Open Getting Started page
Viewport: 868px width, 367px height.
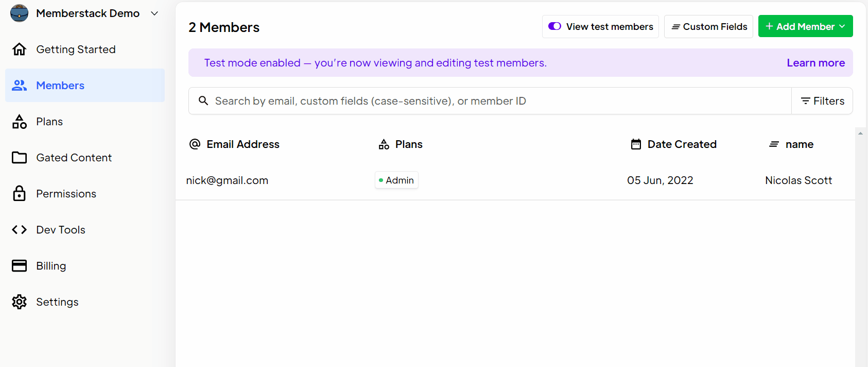point(76,49)
